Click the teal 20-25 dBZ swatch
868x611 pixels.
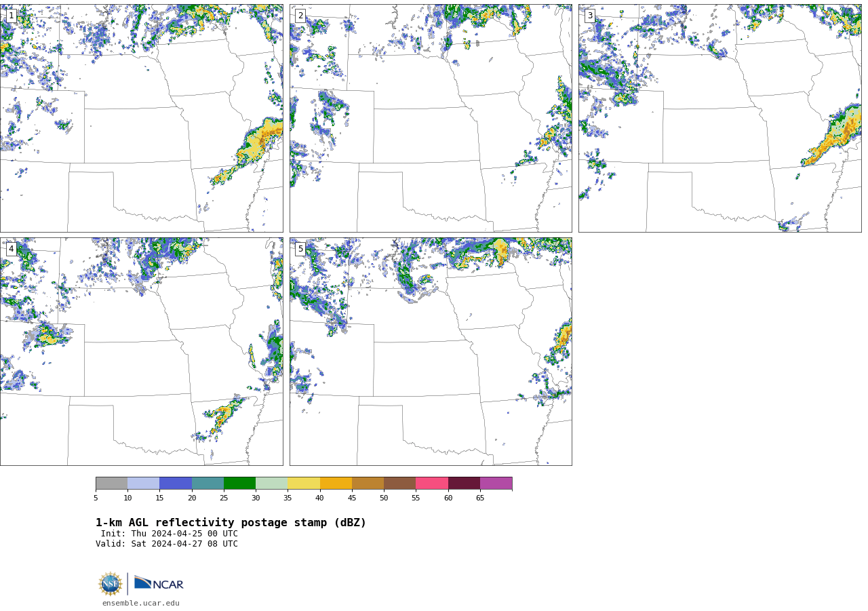[x=208, y=483]
